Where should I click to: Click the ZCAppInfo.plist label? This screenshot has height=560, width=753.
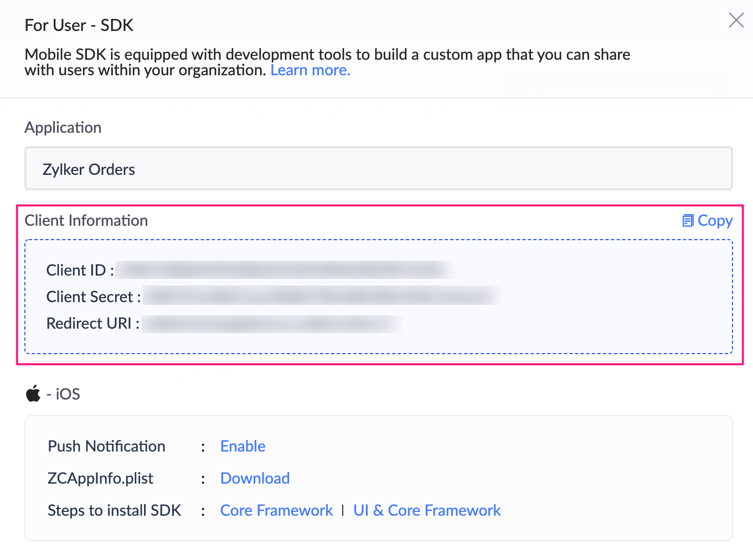(x=100, y=478)
